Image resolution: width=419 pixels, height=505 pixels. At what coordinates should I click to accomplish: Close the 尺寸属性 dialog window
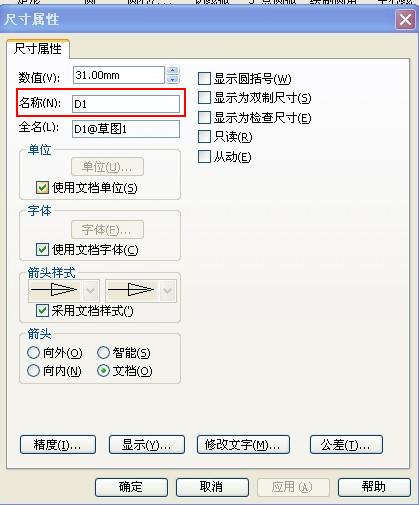[405, 20]
